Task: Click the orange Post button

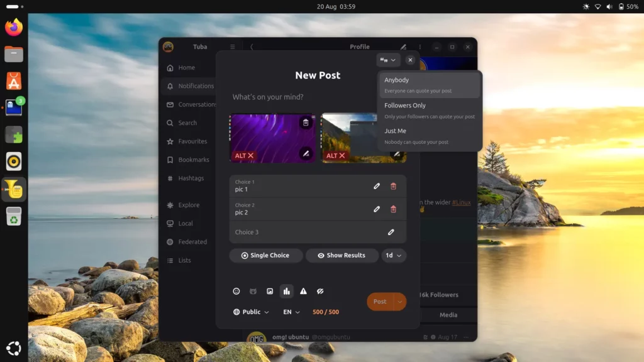Action: 380,302
